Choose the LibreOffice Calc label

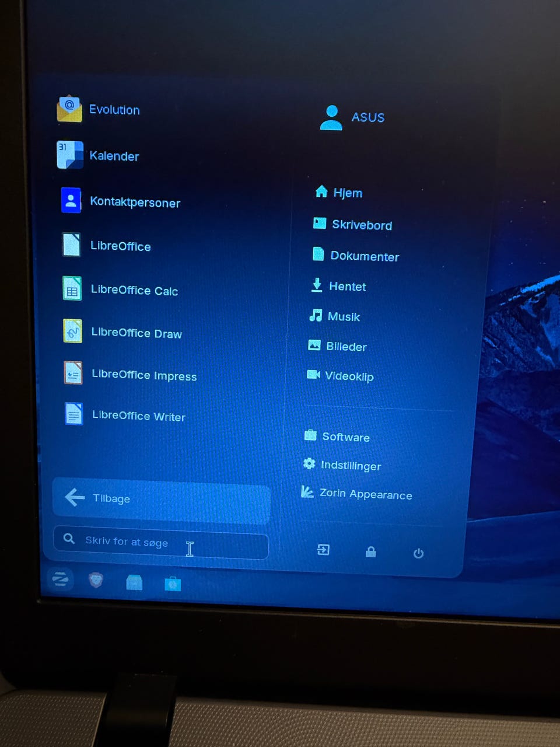tap(134, 290)
